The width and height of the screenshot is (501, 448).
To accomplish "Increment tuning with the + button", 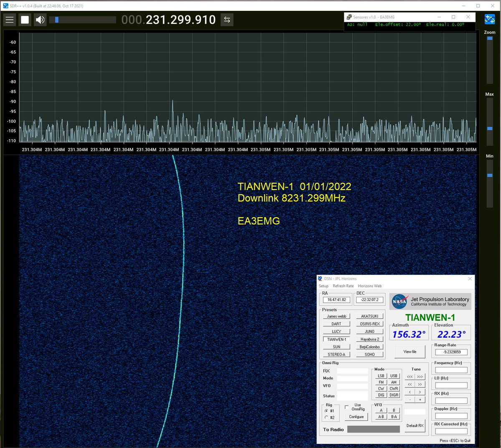I will [420, 399].
